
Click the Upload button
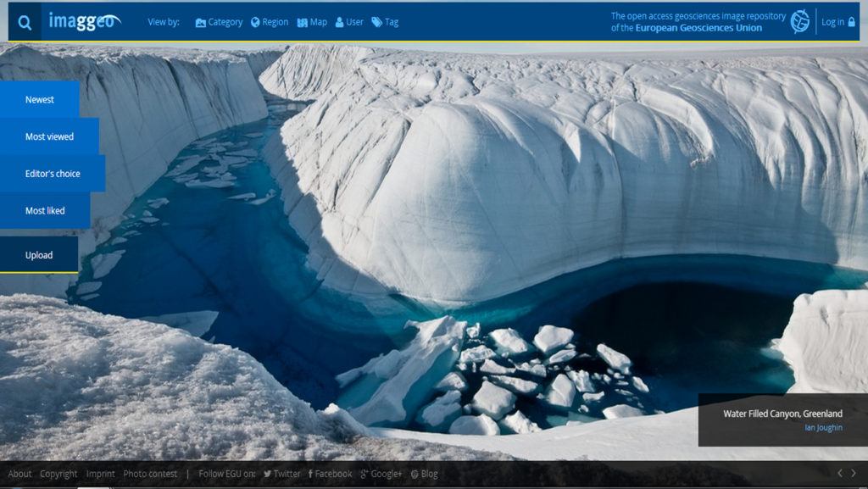point(39,255)
